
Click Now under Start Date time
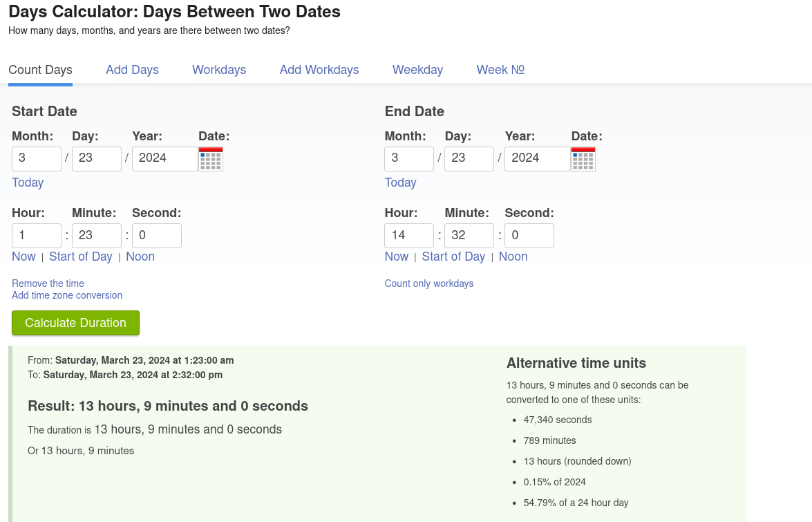[x=23, y=257]
